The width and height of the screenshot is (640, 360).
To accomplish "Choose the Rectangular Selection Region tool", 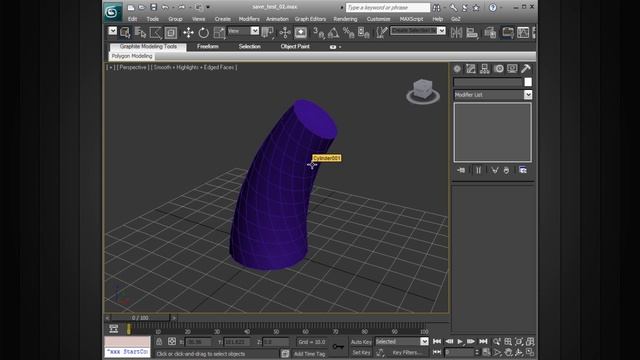I will point(155,32).
